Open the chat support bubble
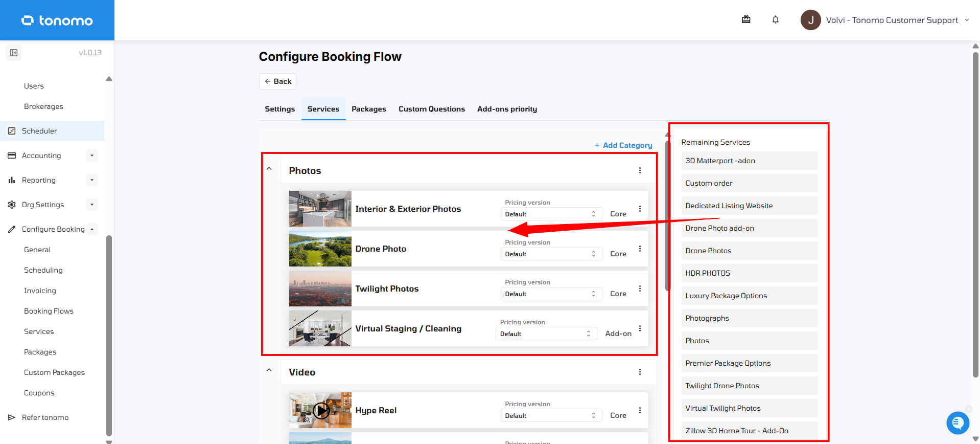Viewport: 980px width, 444px height. point(958,423)
